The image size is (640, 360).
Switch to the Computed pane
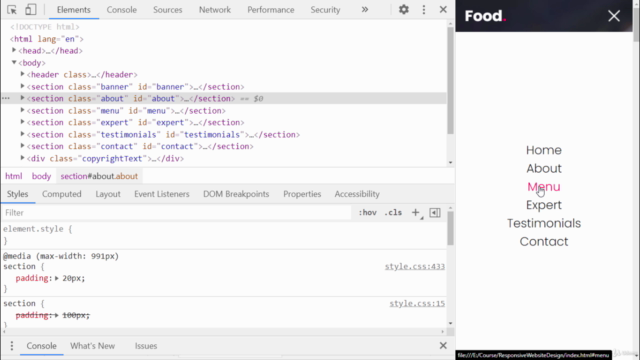(62, 194)
